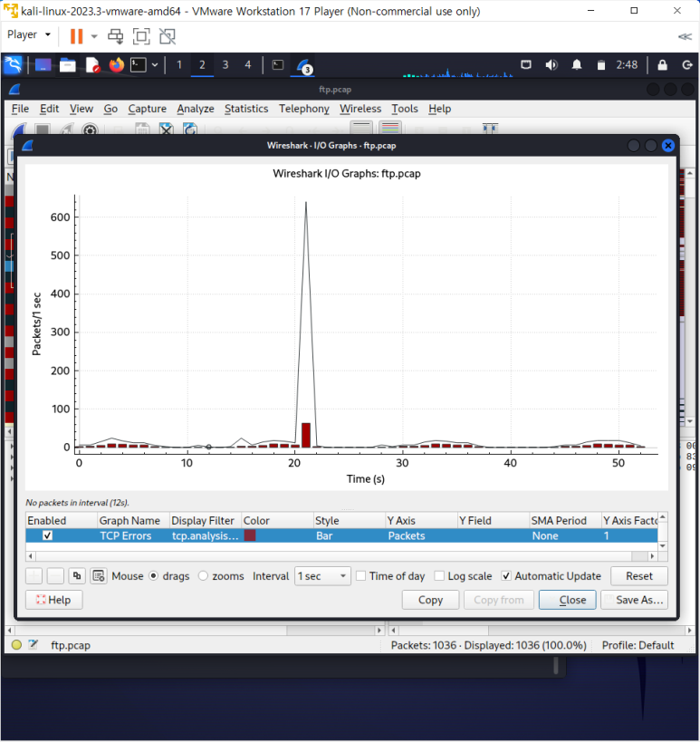Add a new graph with plus button
700x742 pixels.
tap(34, 576)
